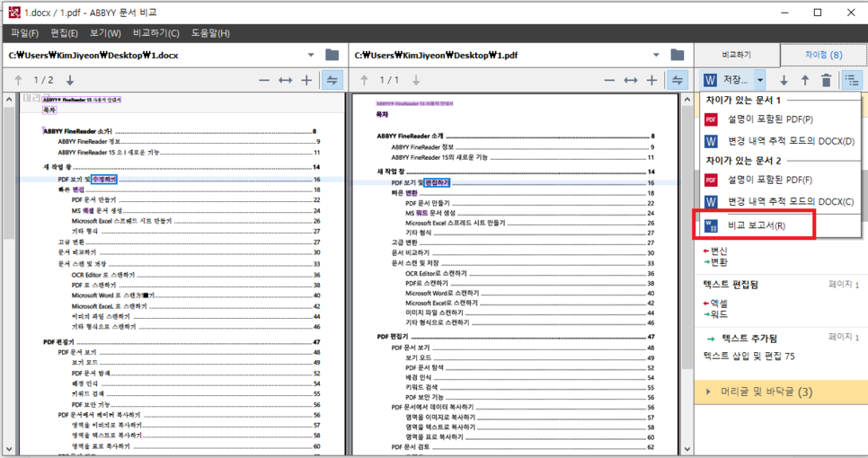This screenshot has height=458, width=868.
Task: Click the 워드 inserted text entry
Action: (x=719, y=314)
